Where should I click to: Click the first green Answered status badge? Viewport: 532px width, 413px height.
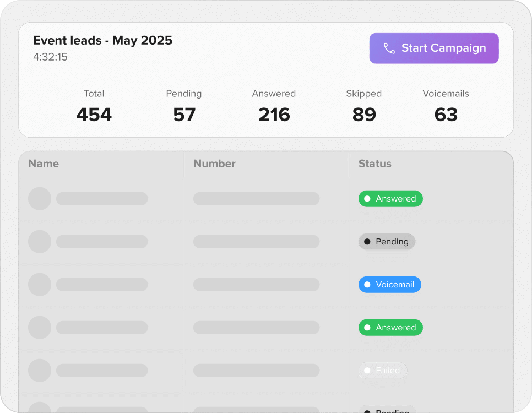tap(390, 199)
